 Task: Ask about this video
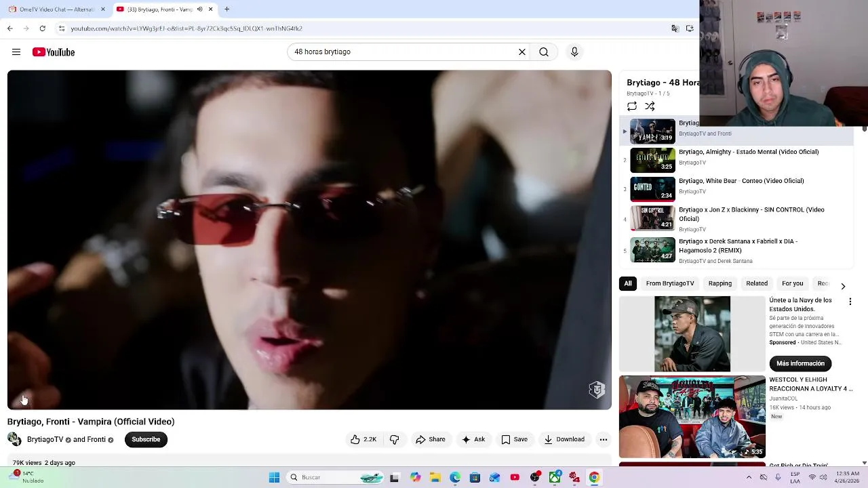click(473, 439)
